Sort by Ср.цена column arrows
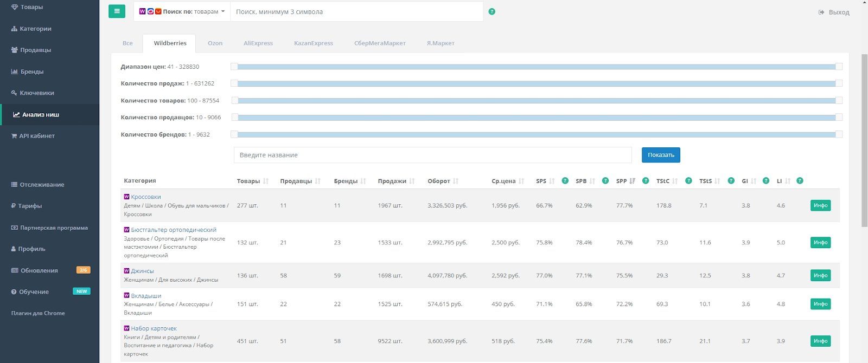This screenshot has height=363, width=868. [521, 181]
